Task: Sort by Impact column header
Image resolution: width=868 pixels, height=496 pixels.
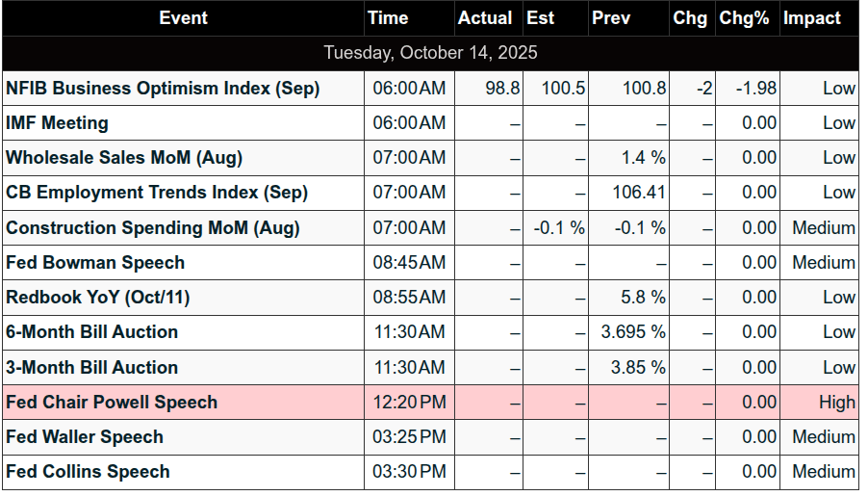Action: 811,18
